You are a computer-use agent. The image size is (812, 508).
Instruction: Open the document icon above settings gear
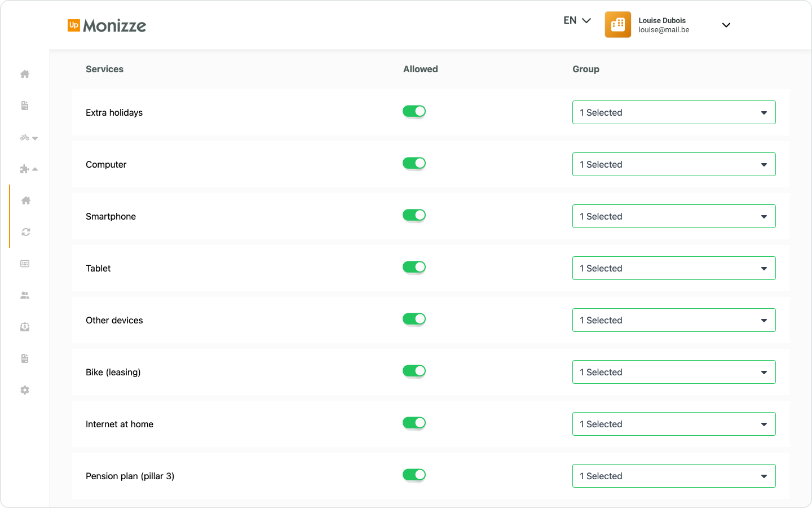pos(25,358)
